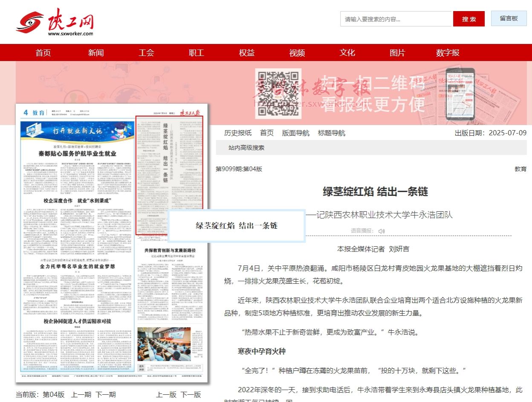Open 站内高级搜索 advanced search
532x402 pixels.
[246, 148]
